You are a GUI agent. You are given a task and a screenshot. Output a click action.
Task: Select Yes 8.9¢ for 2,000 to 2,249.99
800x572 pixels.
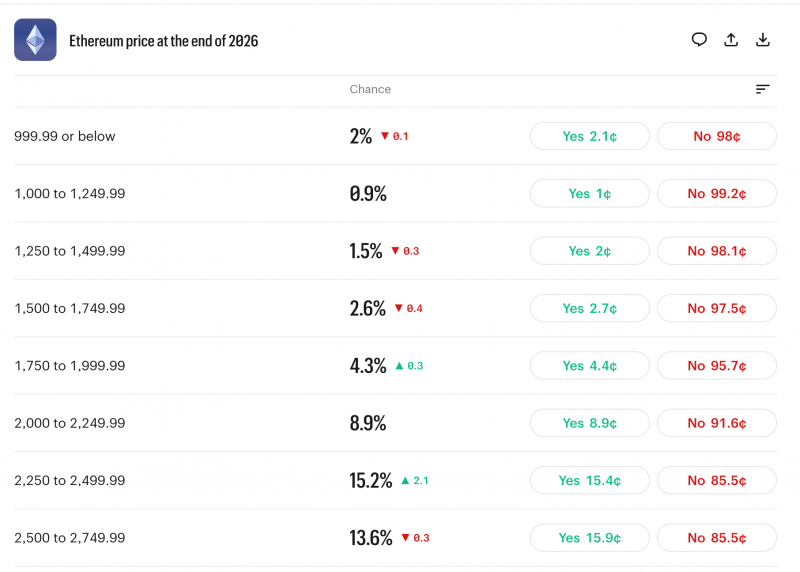[x=590, y=423]
